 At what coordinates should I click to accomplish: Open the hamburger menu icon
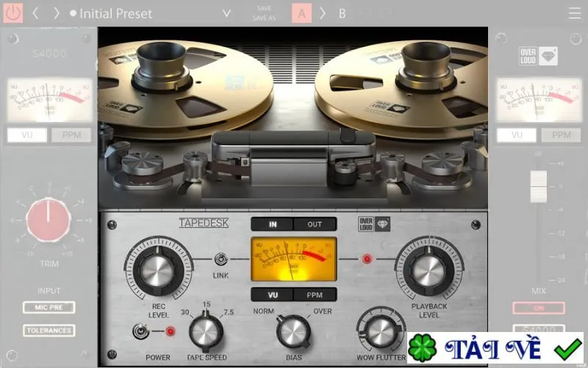pos(575,13)
